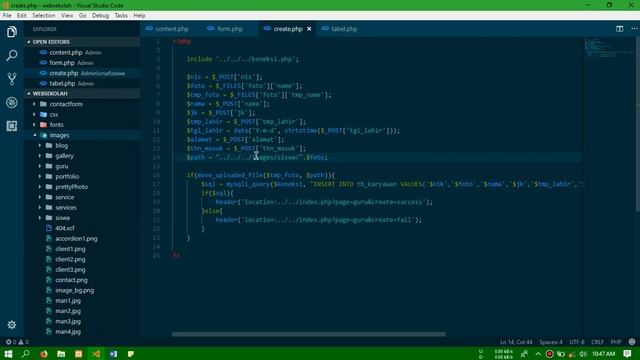Open the Windows Start menu
Image resolution: width=640 pixels, height=360 pixels.
[x=8, y=354]
